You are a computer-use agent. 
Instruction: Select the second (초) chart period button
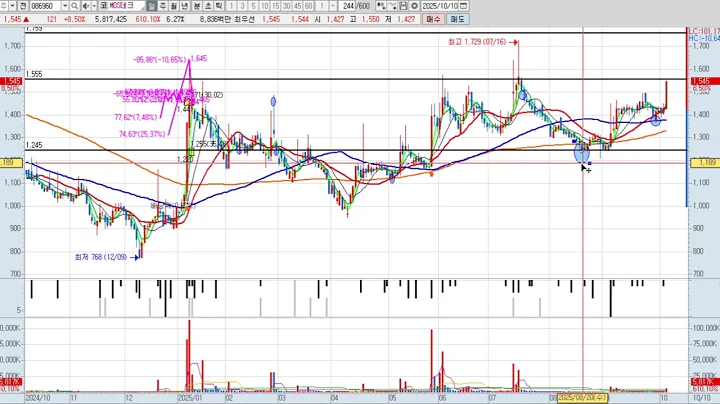(x=208, y=6)
